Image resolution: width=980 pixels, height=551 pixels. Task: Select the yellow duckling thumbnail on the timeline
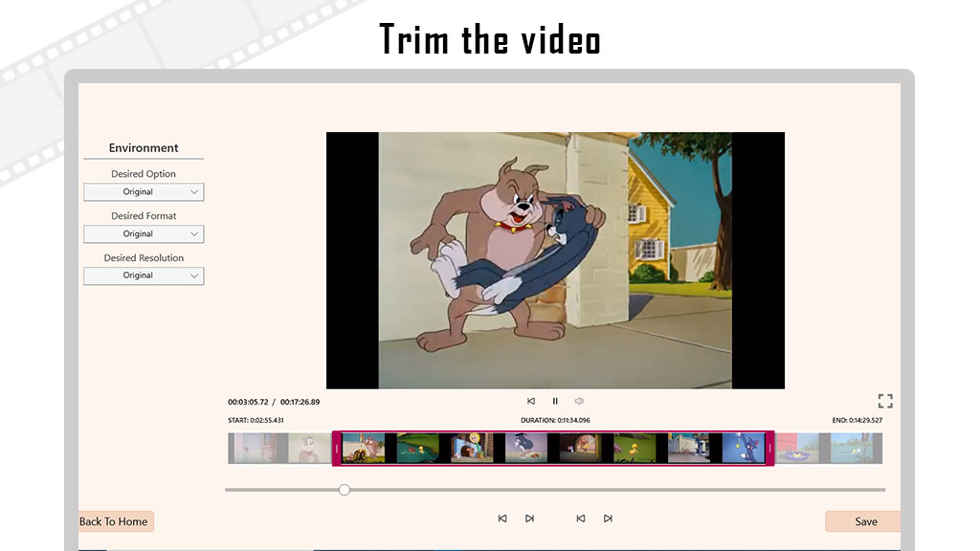(x=635, y=448)
